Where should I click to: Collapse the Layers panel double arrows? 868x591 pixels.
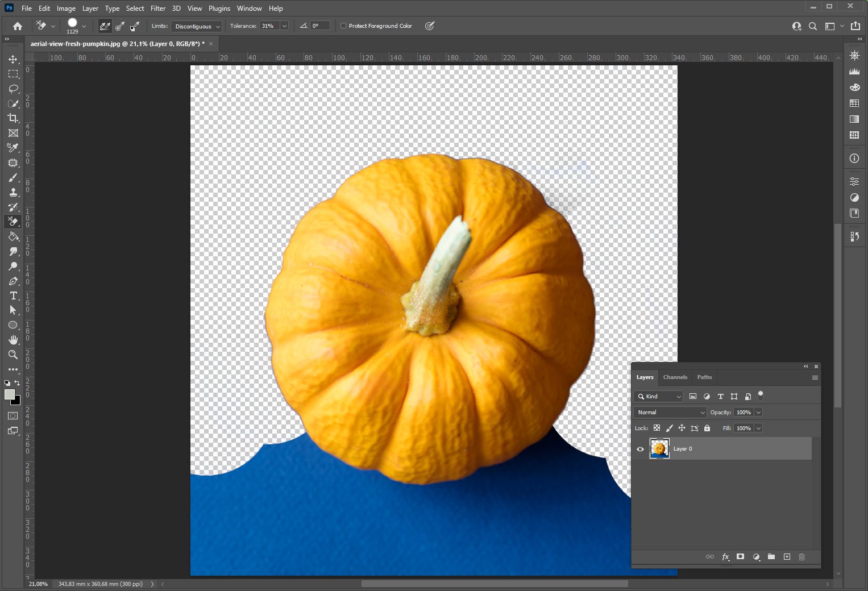point(805,367)
